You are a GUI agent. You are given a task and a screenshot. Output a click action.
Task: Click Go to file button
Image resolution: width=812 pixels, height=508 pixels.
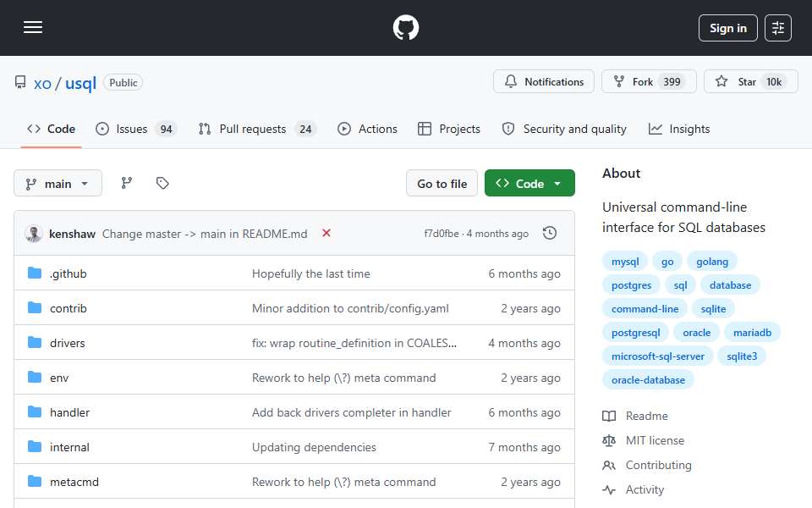click(x=442, y=184)
